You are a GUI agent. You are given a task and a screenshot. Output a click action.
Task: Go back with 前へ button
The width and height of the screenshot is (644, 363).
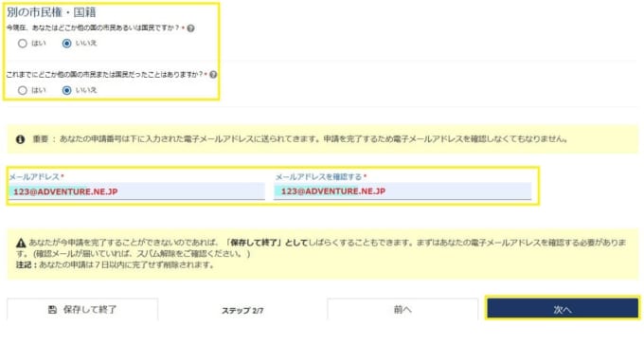point(402,309)
